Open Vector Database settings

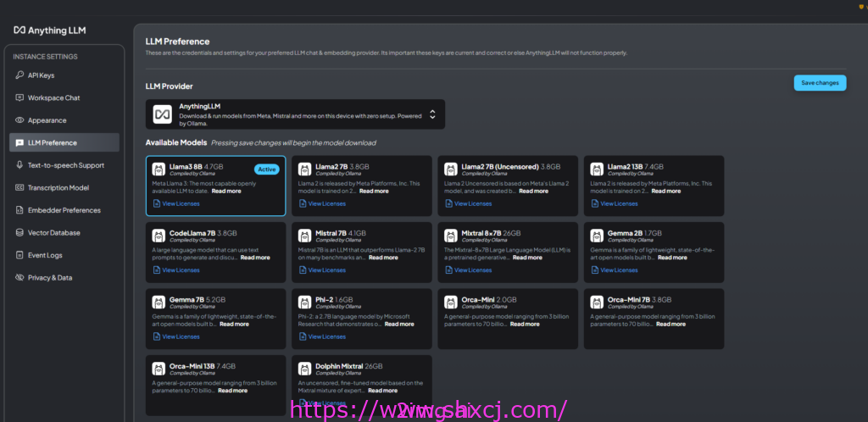pyautogui.click(x=64, y=233)
